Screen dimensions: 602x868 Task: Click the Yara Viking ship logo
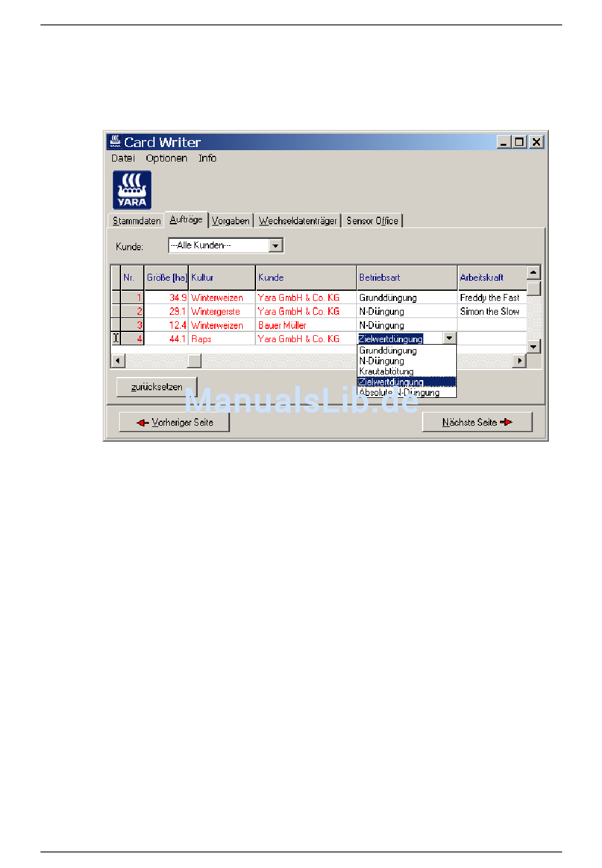tap(132, 189)
